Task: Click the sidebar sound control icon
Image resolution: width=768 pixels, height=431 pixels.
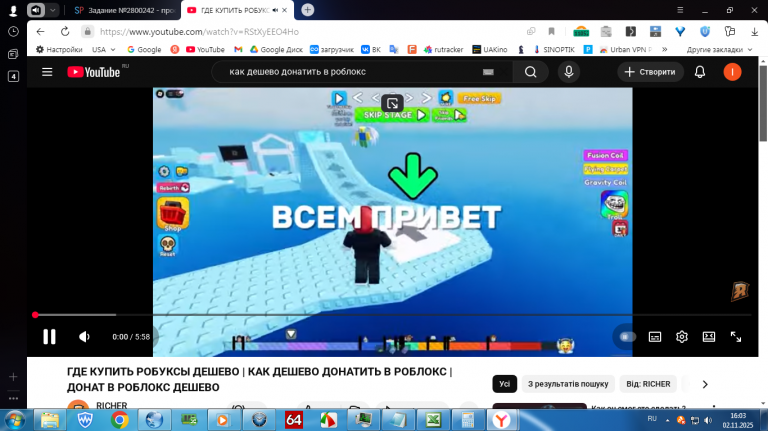Action: (x=36, y=10)
